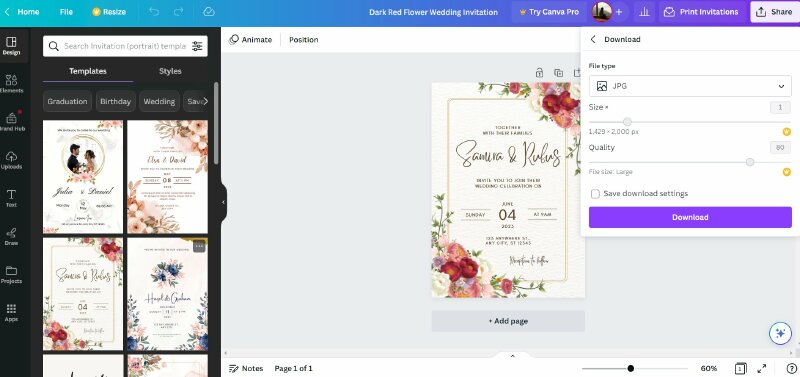The height and width of the screenshot is (377, 800).
Task: Select Julia & Daniel photo template
Action: (83, 177)
